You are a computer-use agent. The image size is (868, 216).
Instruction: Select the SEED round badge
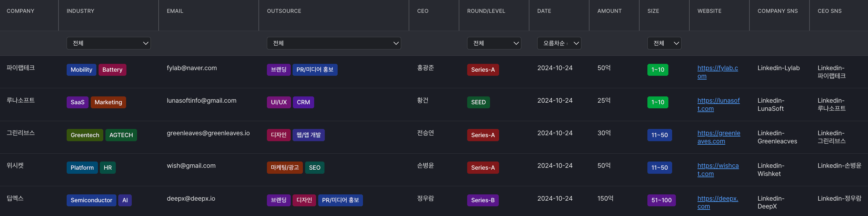pos(478,102)
